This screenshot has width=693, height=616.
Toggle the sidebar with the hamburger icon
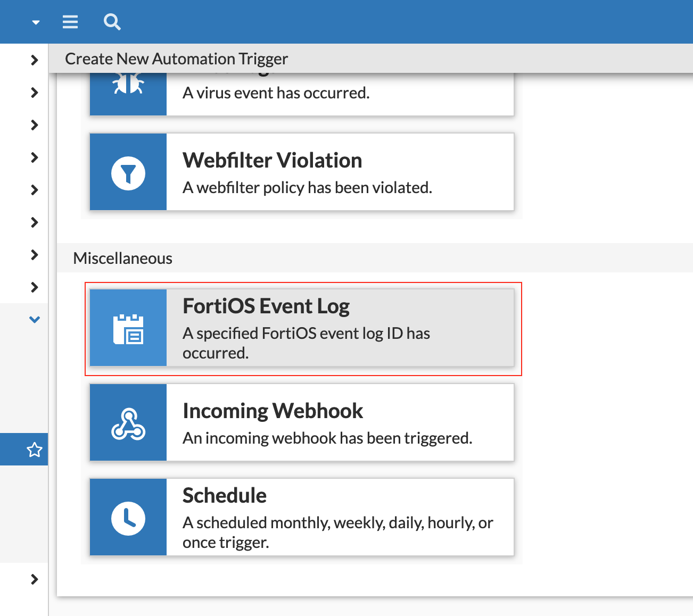pos(70,22)
